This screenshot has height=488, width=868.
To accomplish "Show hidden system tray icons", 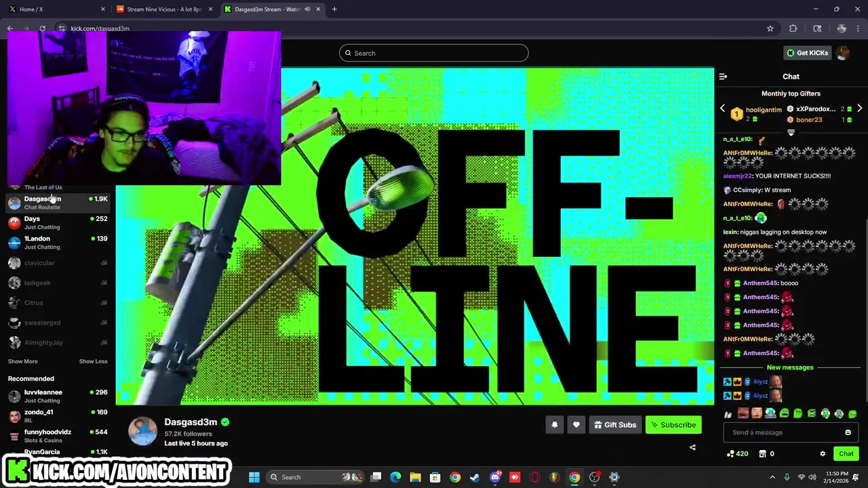I will pyautogui.click(x=772, y=477).
